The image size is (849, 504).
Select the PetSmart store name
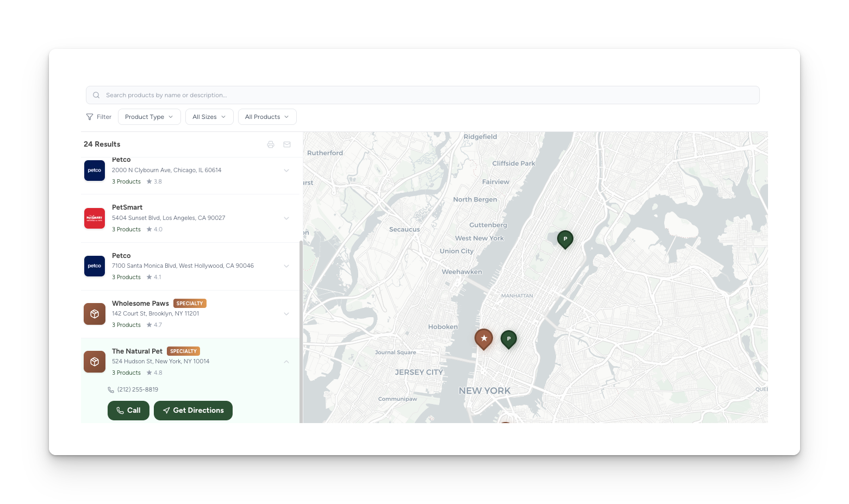click(127, 207)
